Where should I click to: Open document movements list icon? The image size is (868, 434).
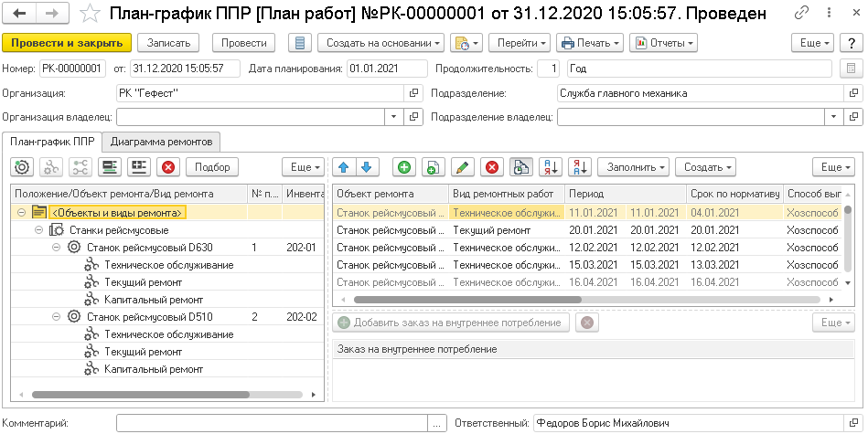click(299, 43)
